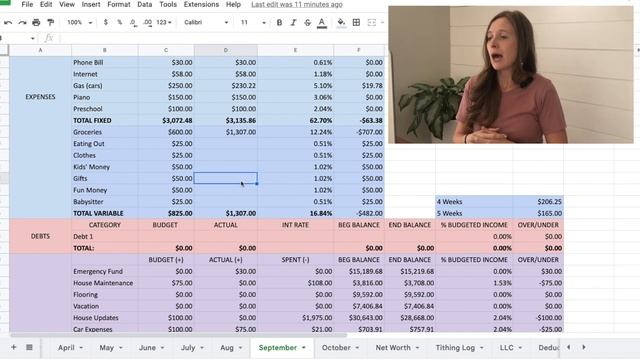
Task: Open the September tab dropdown arrow
Action: 304,348
